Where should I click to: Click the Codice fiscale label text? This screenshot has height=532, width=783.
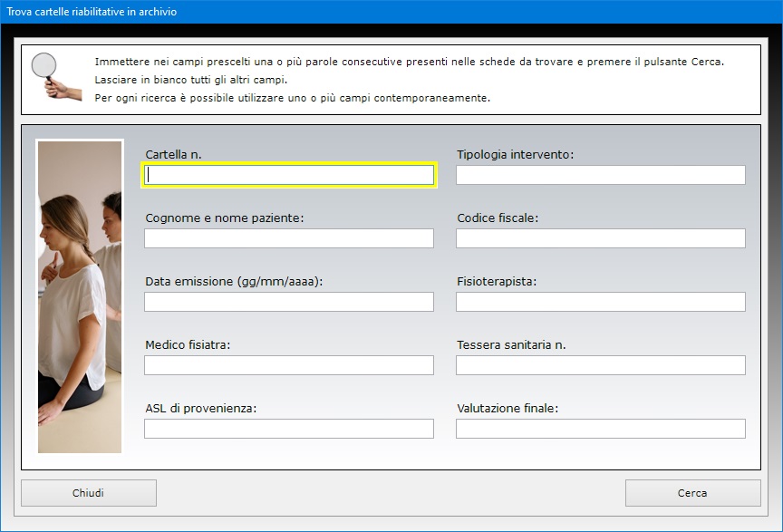tap(498, 218)
